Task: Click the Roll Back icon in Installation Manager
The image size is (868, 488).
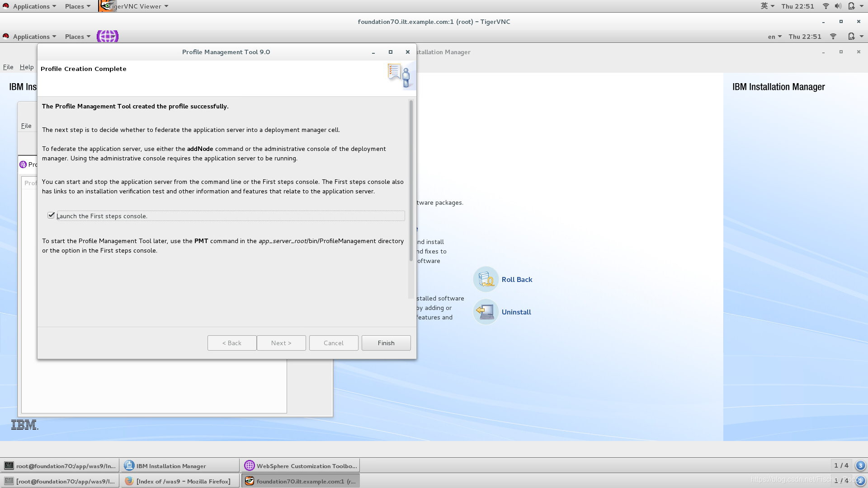Action: point(486,279)
